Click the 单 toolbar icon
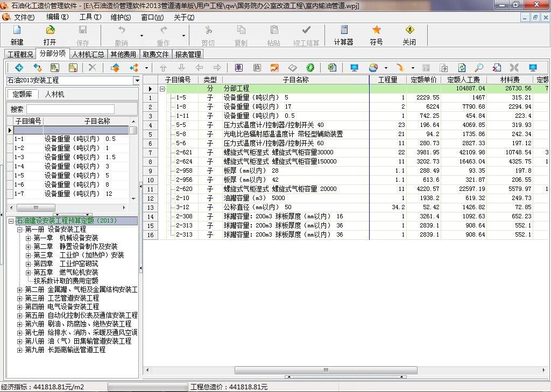Viewport: 551px width, 392px height. click(x=239, y=67)
